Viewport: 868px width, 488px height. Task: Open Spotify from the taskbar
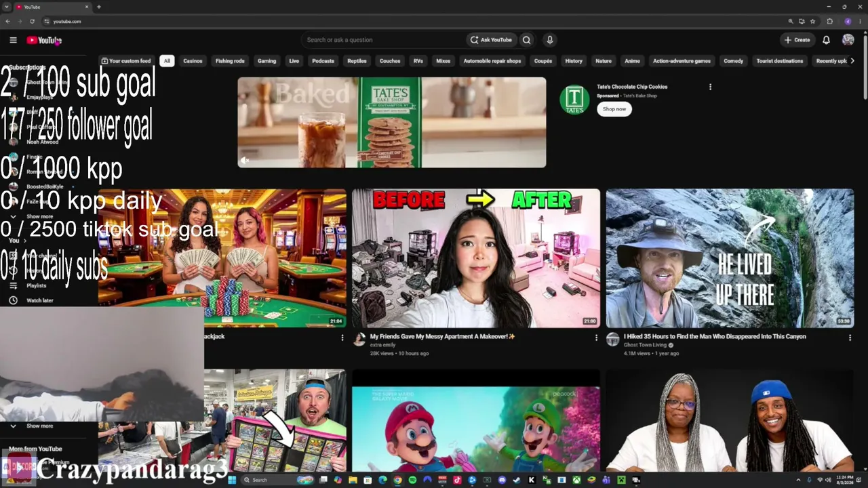tap(412, 480)
